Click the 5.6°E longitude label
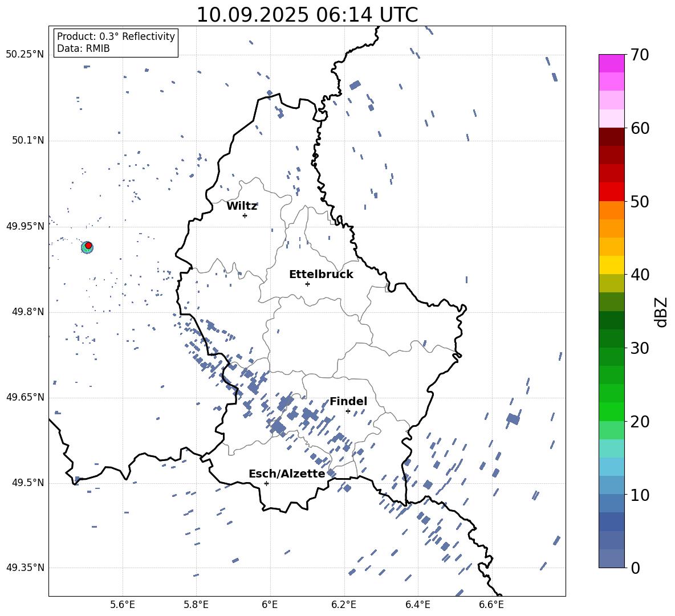Viewport: 675px width, 616px height. (123, 605)
